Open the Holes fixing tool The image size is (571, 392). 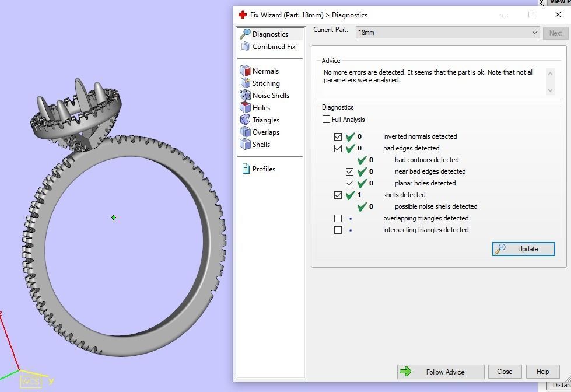245,107
